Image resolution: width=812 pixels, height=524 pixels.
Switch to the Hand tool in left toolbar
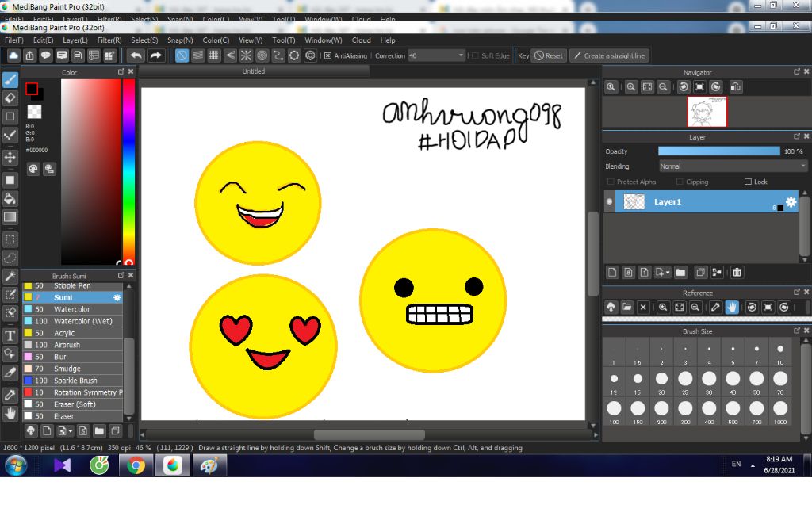point(10,414)
